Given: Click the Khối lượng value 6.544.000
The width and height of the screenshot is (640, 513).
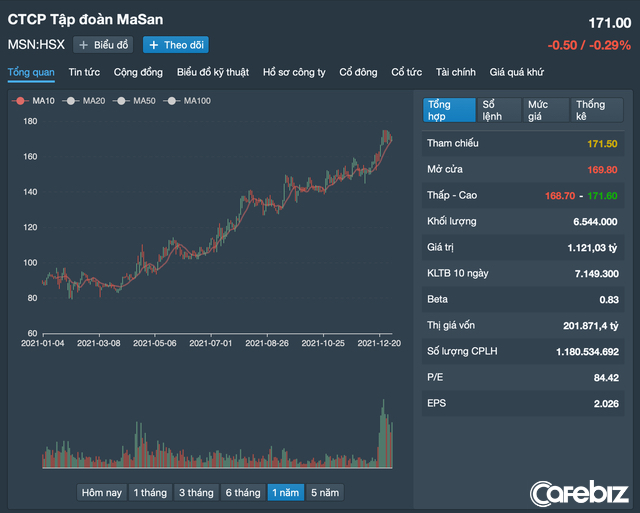Looking at the screenshot, I should (595, 222).
